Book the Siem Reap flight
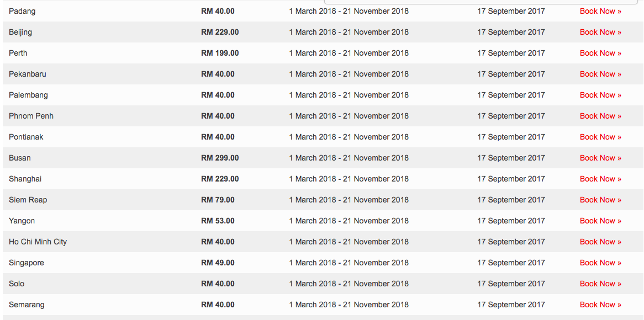 point(600,200)
